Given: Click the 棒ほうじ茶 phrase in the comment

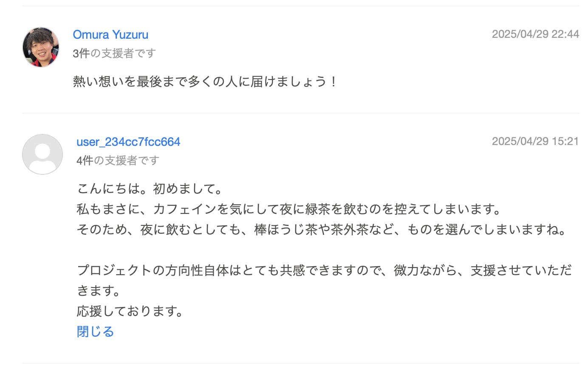Looking at the screenshot, I should pos(279,230).
